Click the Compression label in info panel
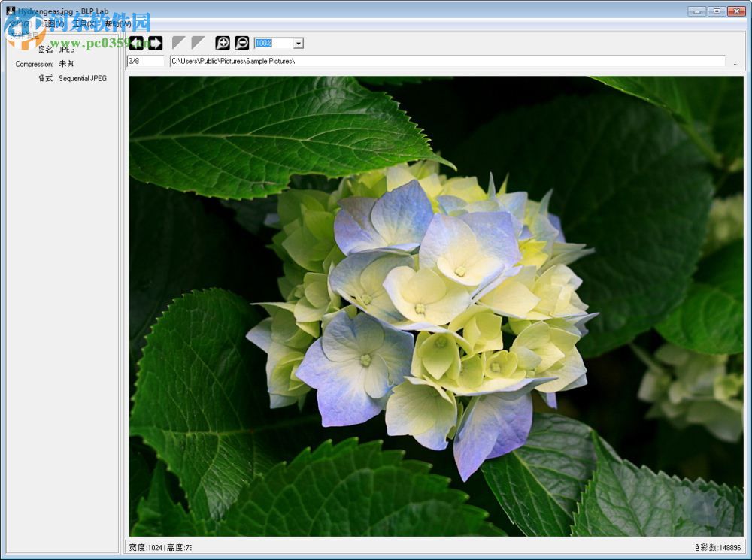 [x=34, y=64]
